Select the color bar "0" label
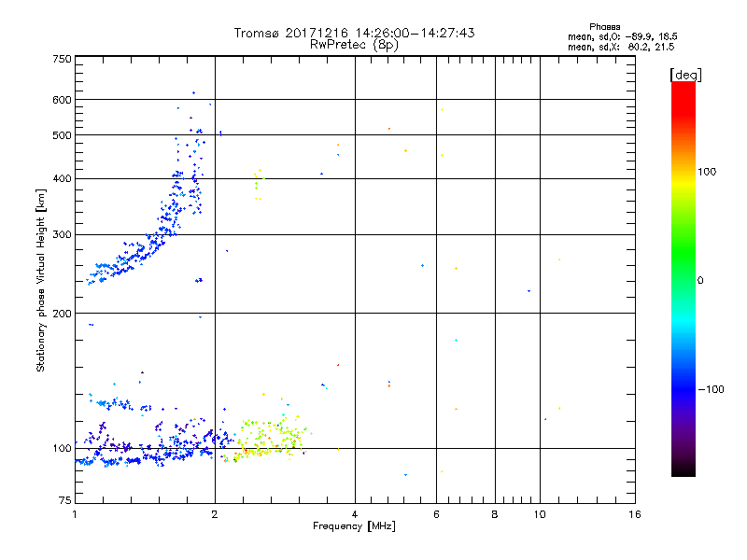 700,281
